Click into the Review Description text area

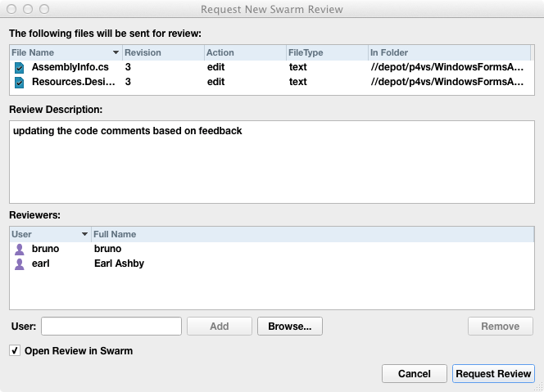coord(272,162)
